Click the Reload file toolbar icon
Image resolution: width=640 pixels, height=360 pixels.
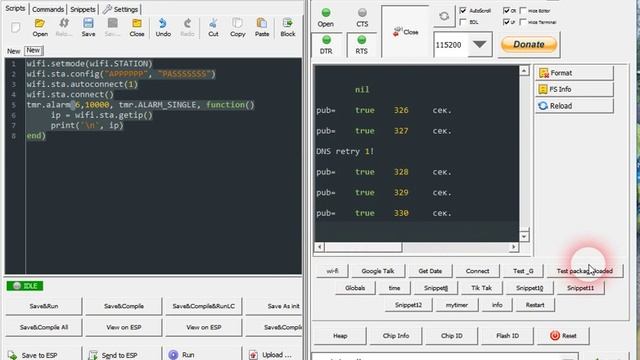[x=64, y=27]
